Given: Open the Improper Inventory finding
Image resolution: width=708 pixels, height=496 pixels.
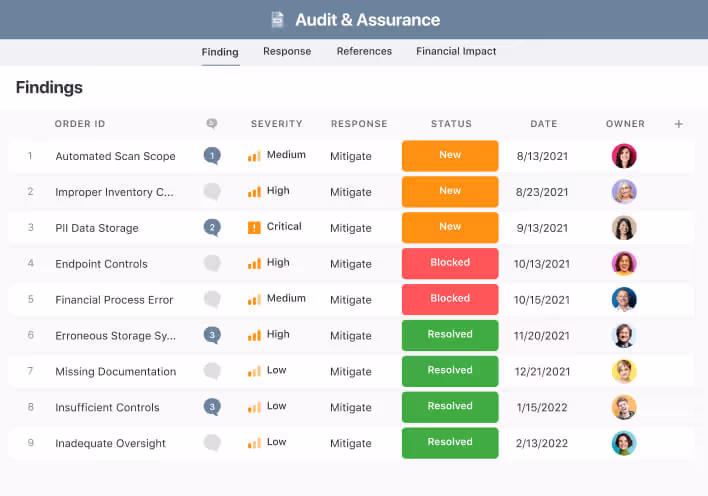Looking at the screenshot, I should coord(115,192).
